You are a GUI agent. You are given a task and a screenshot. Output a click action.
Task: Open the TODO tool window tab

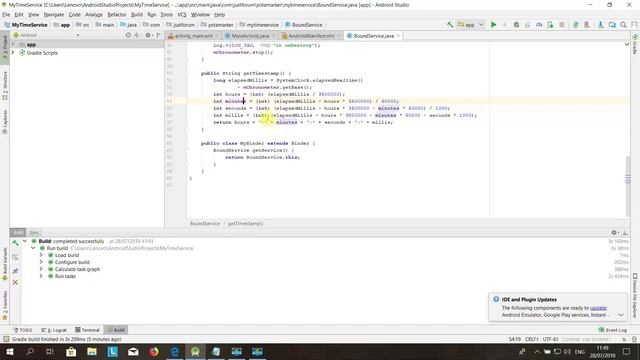[x=23, y=330]
